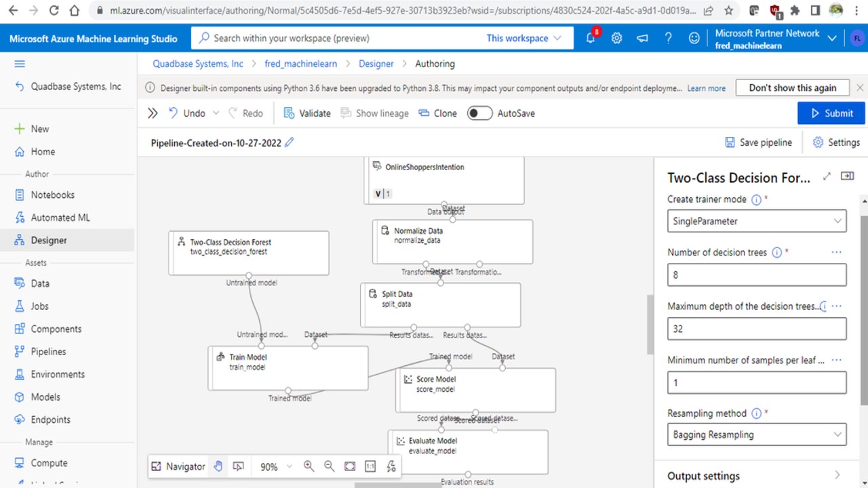Collapse the right properties panel
This screenshot has height=488, width=868.
coord(847,176)
